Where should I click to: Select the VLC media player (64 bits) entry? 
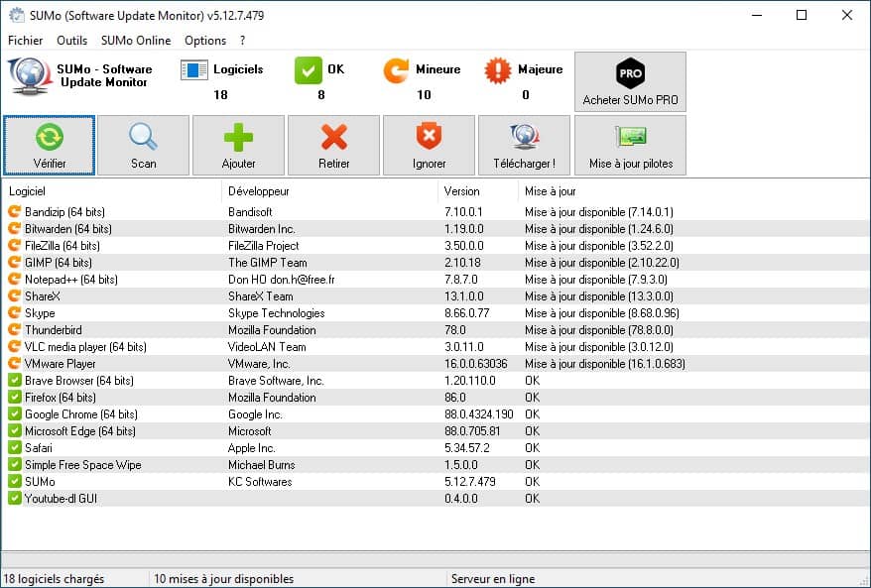(x=85, y=347)
